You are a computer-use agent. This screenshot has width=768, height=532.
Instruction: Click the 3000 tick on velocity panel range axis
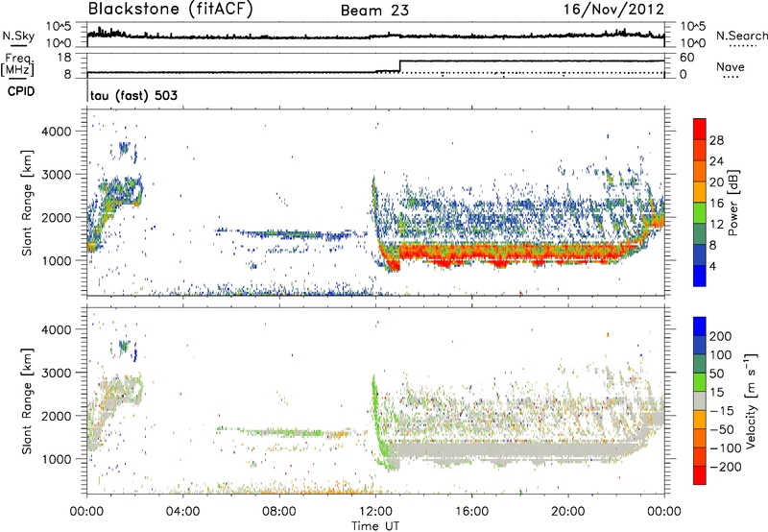click(x=56, y=373)
